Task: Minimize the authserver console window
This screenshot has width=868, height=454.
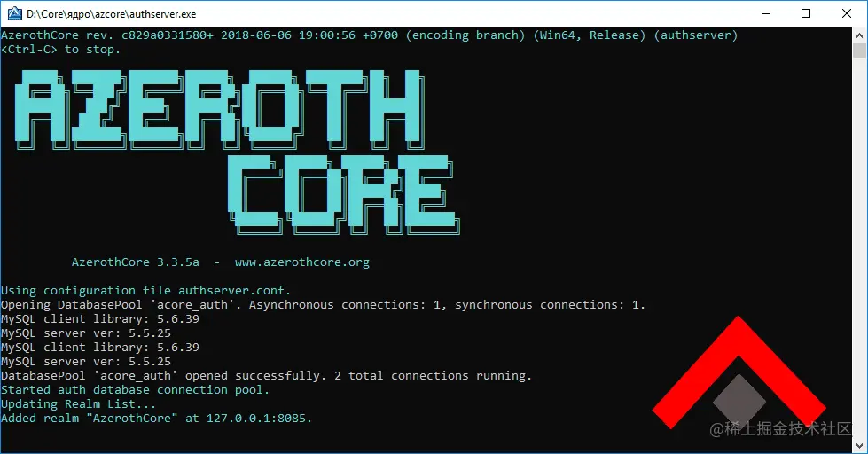Action: (x=766, y=13)
